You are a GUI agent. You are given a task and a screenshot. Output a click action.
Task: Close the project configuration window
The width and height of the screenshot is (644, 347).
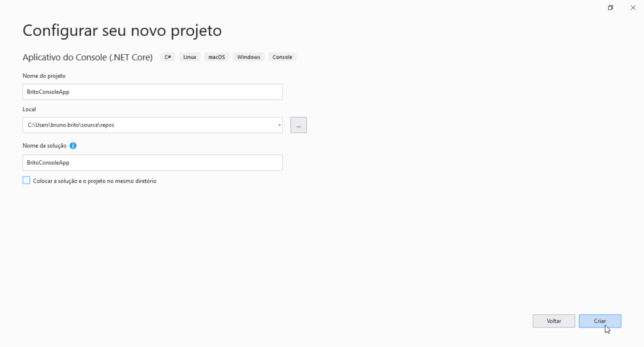click(633, 8)
